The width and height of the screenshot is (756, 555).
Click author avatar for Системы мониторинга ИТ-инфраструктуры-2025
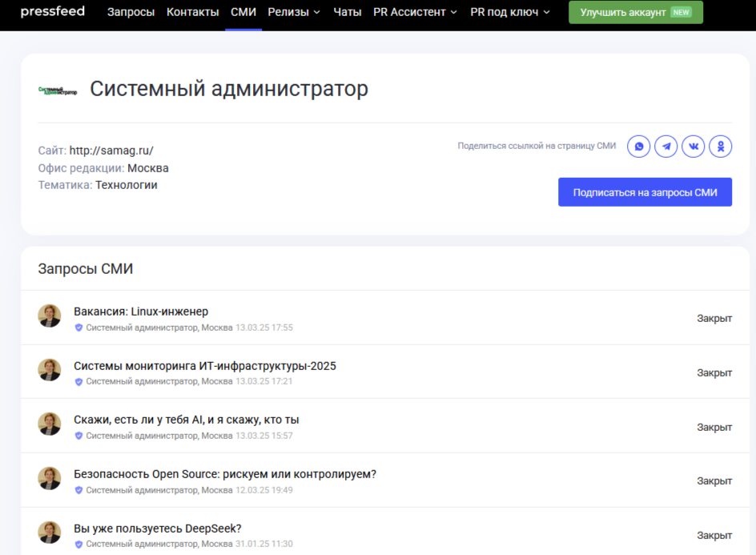[50, 370]
